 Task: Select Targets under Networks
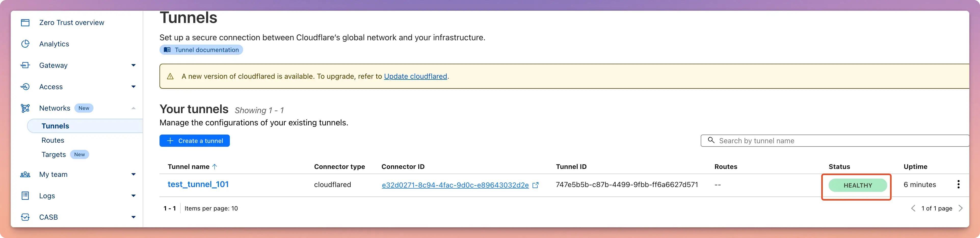(x=54, y=154)
